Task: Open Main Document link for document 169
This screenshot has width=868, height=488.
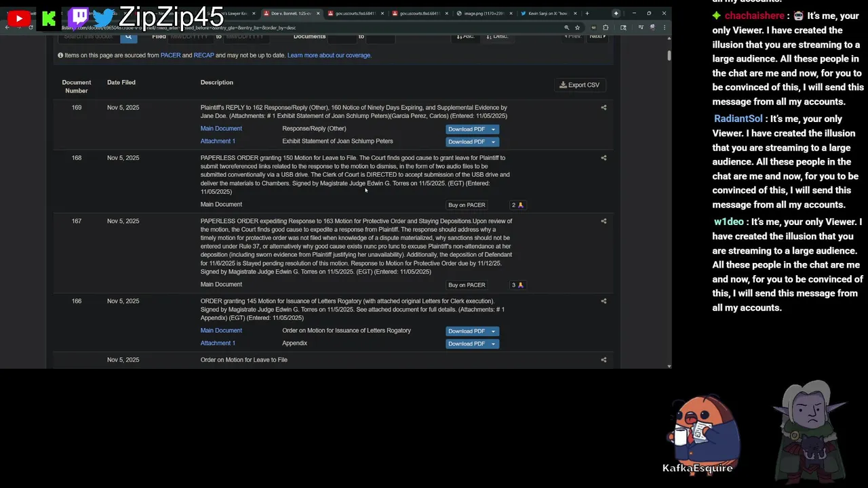Action: click(221, 129)
